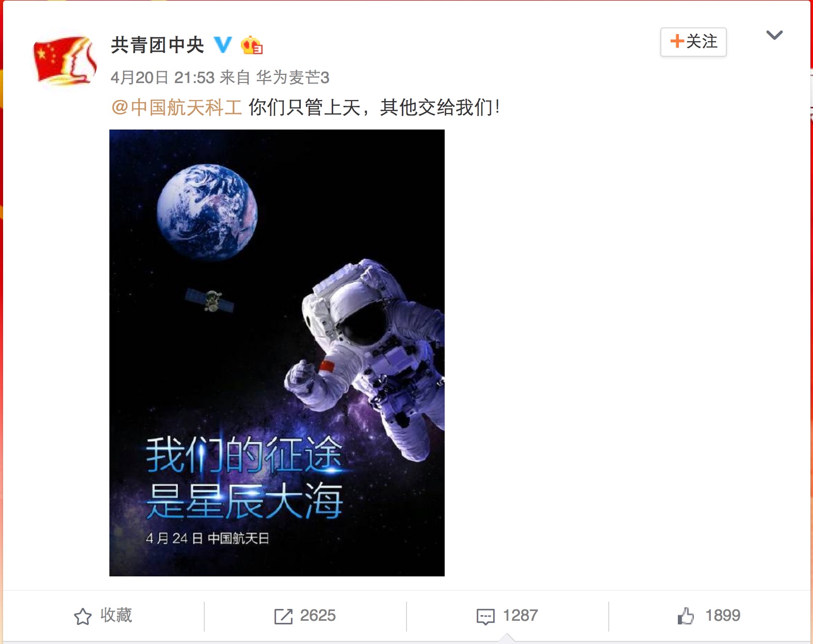Like the post showing 1899 likes
Viewport: 813px width, 644px height.
(x=709, y=616)
